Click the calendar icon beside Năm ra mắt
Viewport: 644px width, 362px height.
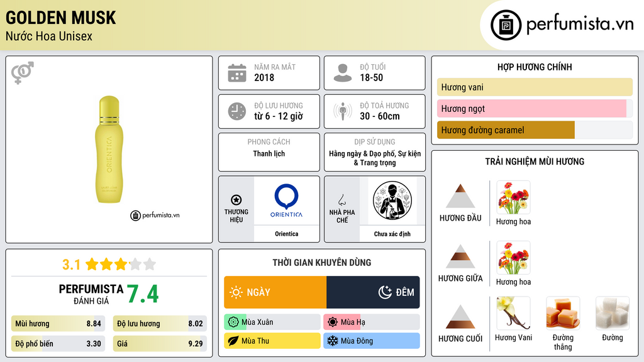pyautogui.click(x=237, y=73)
